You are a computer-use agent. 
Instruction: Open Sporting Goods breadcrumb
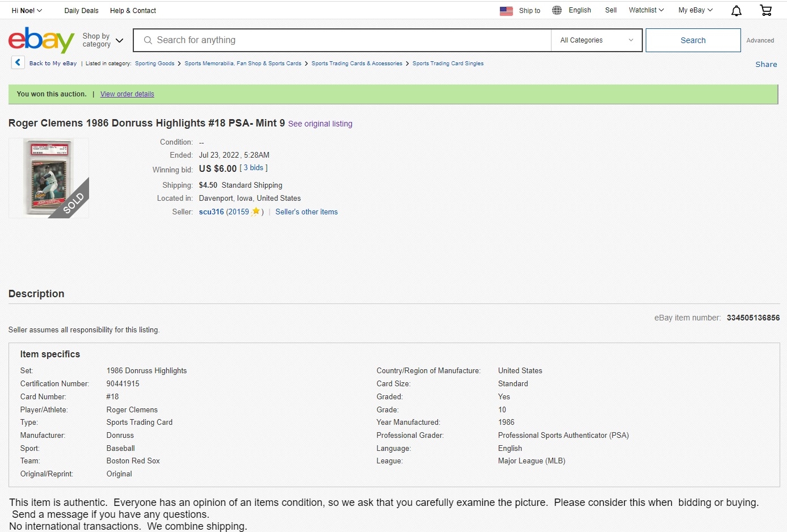coord(154,64)
